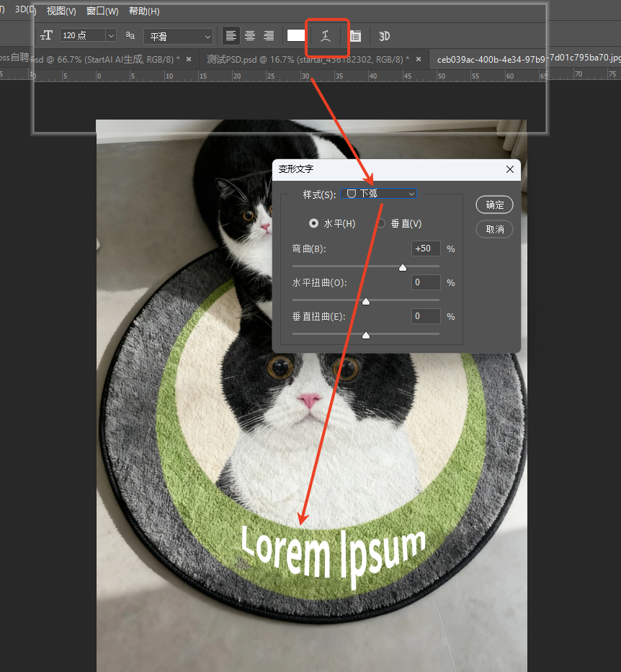Click the 3D text icon in options bar
621x672 pixels.
coord(385,36)
